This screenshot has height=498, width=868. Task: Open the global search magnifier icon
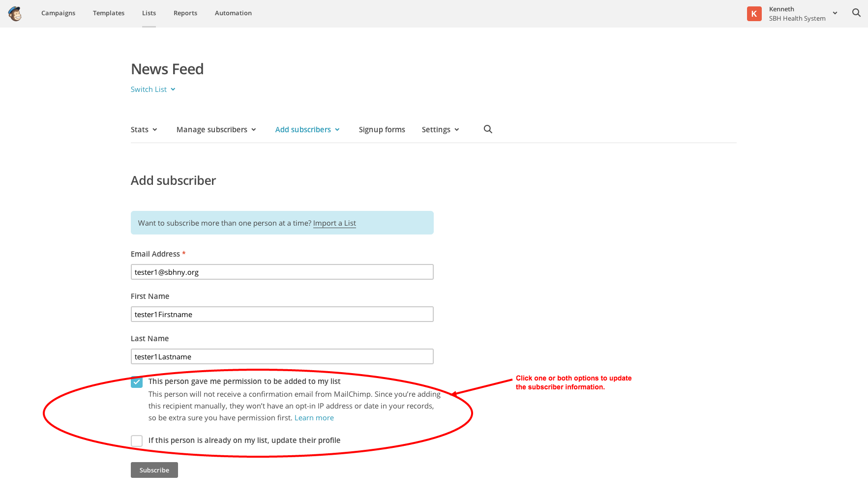tap(856, 13)
